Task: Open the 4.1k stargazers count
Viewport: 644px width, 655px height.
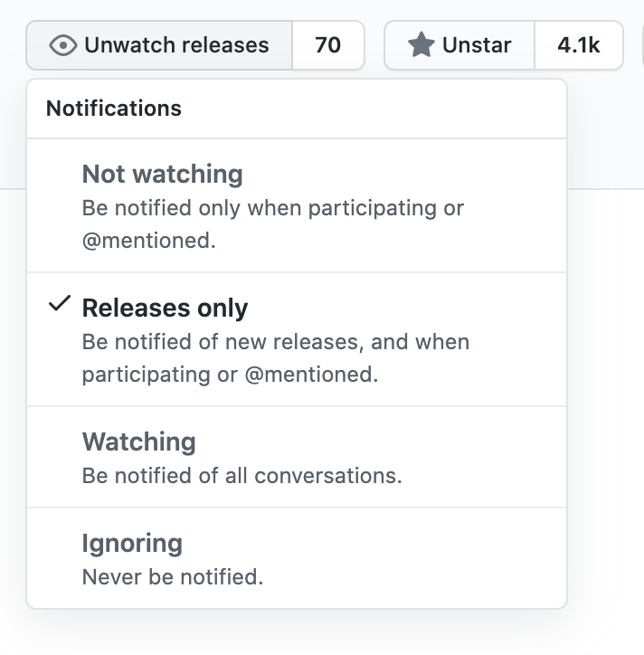Action: coord(579,45)
